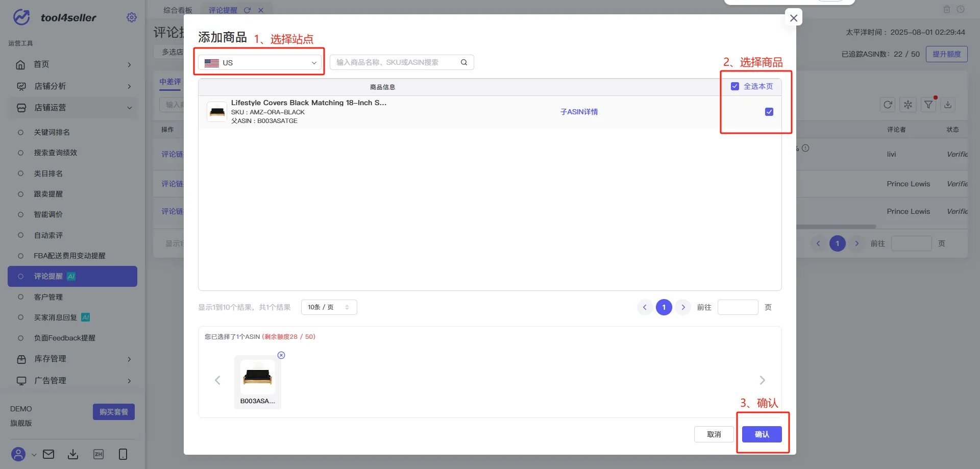Click the product search input field
The height and width of the screenshot is (469, 980).
click(x=395, y=62)
